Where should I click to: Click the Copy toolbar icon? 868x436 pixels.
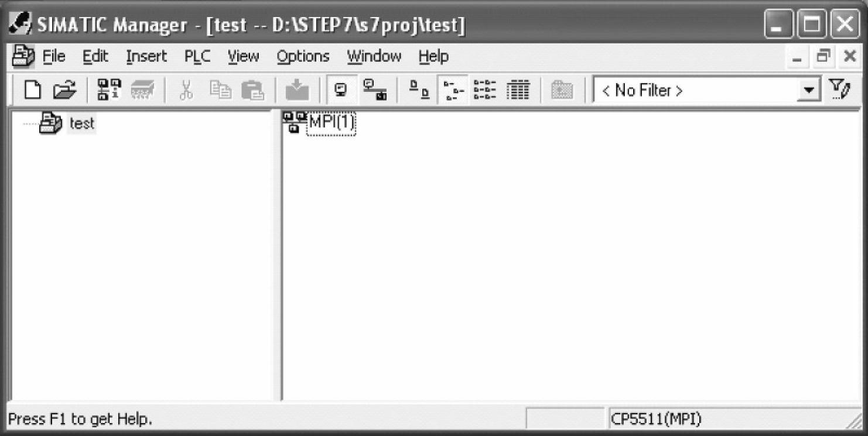click(x=221, y=91)
